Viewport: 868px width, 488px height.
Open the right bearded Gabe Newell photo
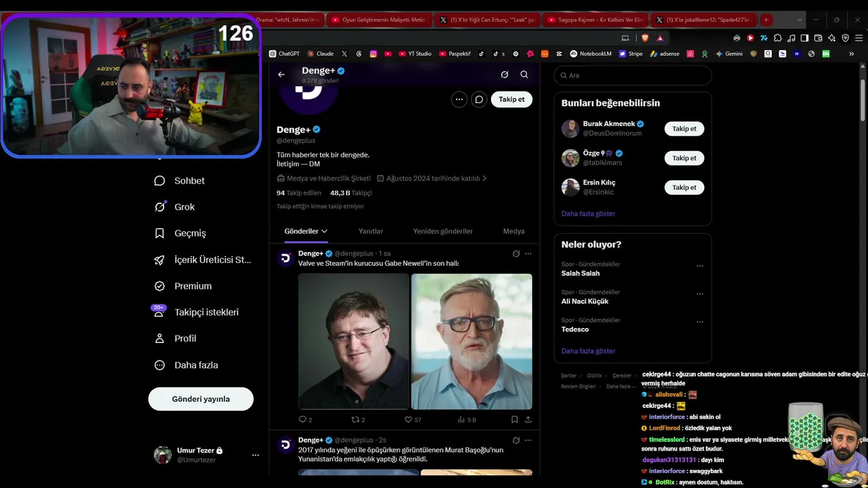[x=472, y=342]
